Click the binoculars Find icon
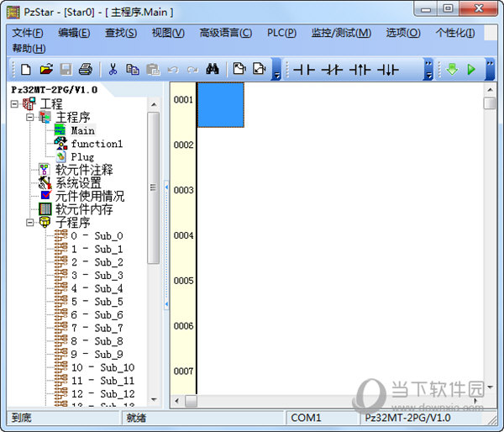The height and width of the screenshot is (432, 504). [213, 70]
